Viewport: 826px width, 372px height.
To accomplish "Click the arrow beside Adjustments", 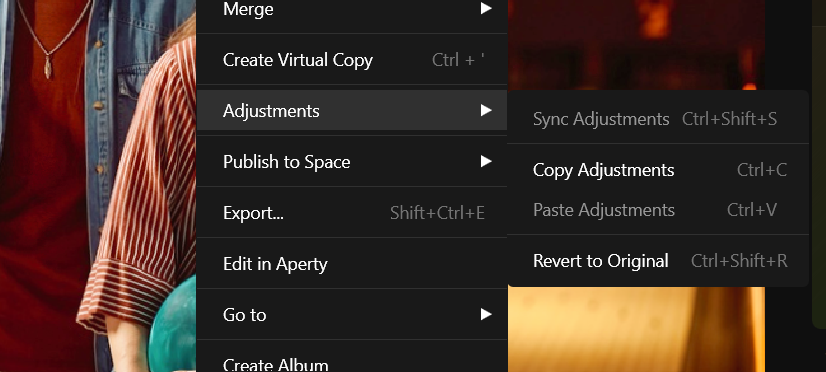I will click(486, 110).
